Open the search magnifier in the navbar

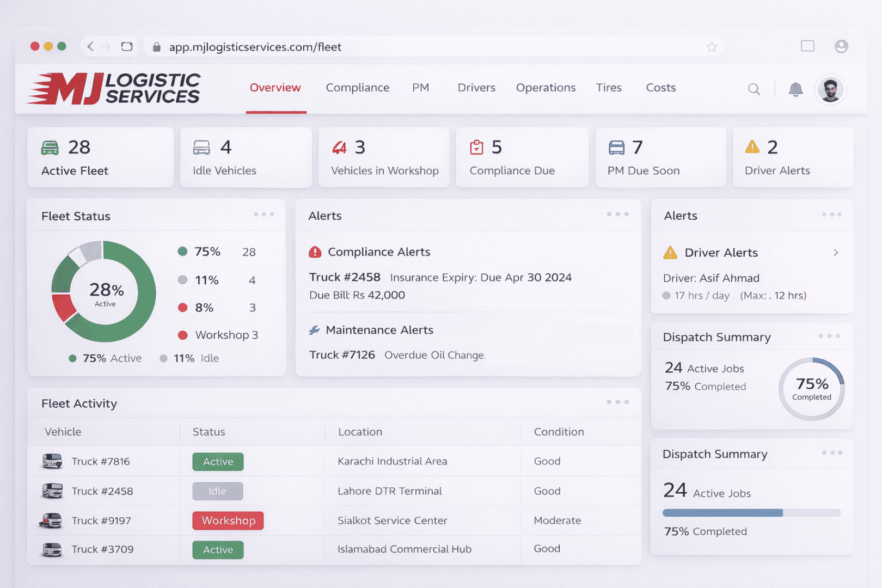click(754, 89)
